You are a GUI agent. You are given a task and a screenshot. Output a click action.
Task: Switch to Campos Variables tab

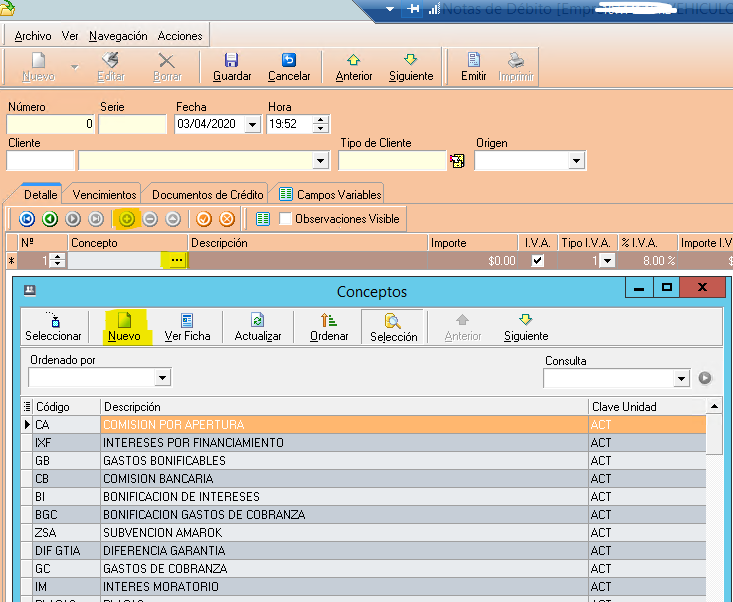331,194
